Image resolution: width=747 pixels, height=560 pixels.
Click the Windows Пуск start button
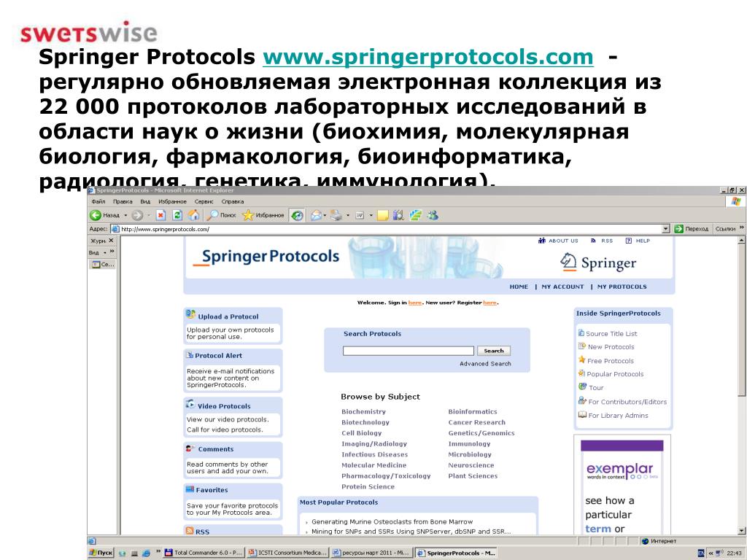coord(101,553)
